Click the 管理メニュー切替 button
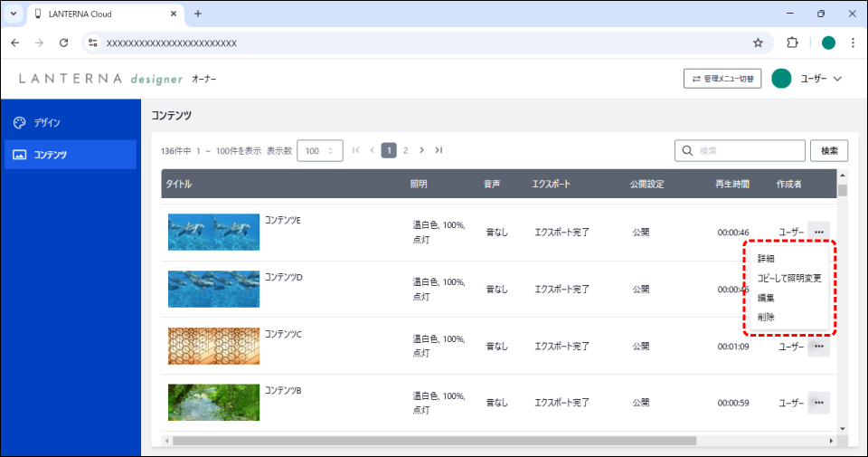Image resolution: width=868 pixels, height=457 pixels. tap(722, 79)
